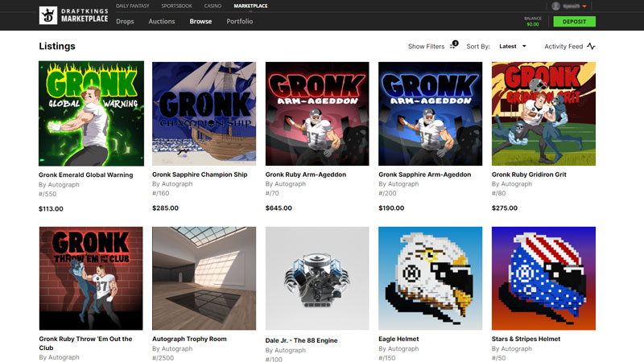Click the #/2500 edition count

pos(163,358)
